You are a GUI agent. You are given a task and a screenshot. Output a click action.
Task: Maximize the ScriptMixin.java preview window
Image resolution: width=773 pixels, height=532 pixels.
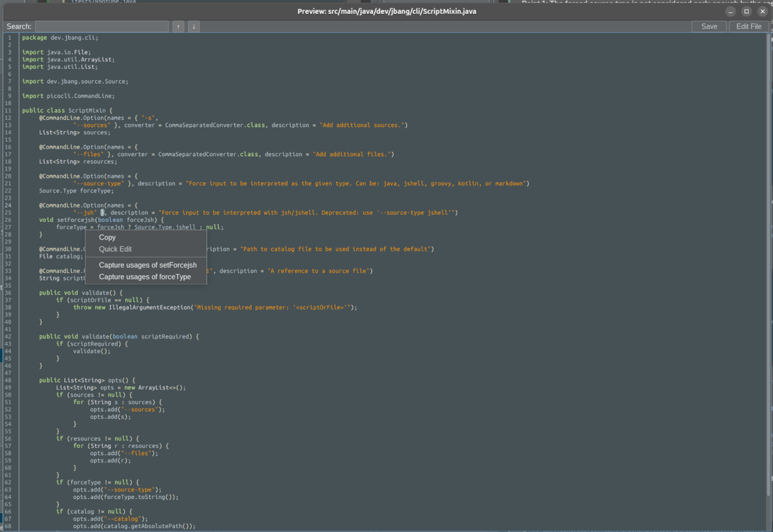[x=746, y=11]
